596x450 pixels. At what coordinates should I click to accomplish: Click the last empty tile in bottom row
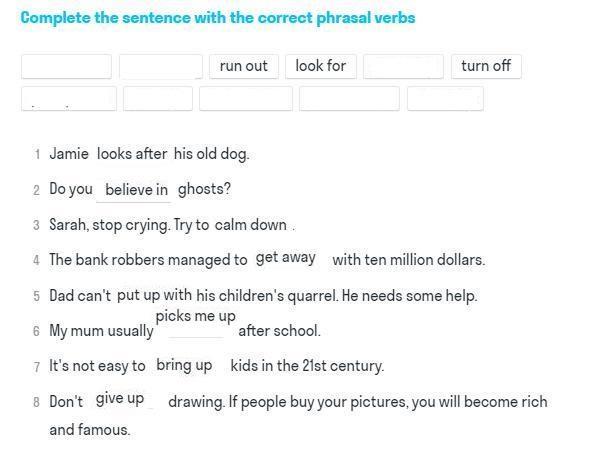(x=445, y=98)
